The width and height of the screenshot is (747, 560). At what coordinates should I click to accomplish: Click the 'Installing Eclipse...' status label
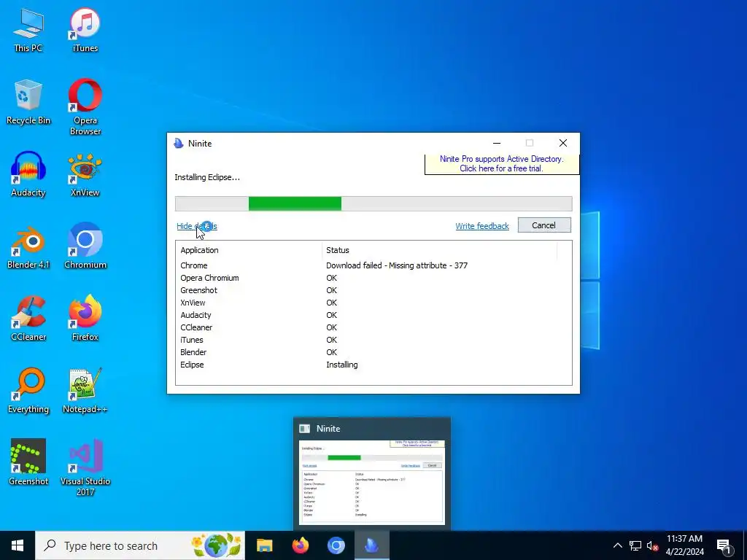(x=207, y=178)
